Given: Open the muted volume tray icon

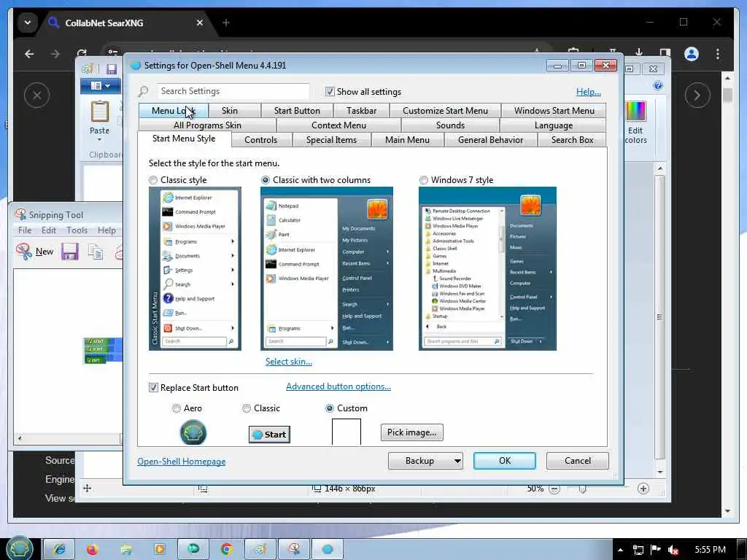Looking at the screenshot, I should pos(673,550).
